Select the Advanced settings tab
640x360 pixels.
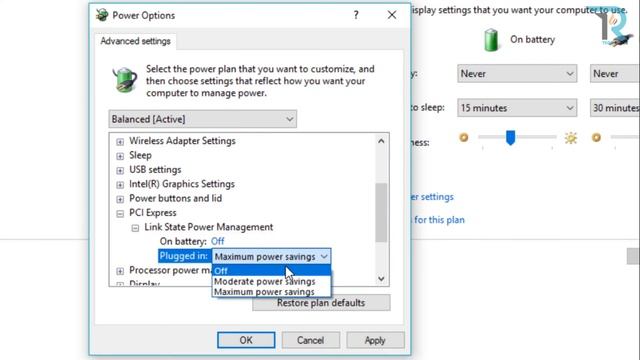click(x=136, y=41)
